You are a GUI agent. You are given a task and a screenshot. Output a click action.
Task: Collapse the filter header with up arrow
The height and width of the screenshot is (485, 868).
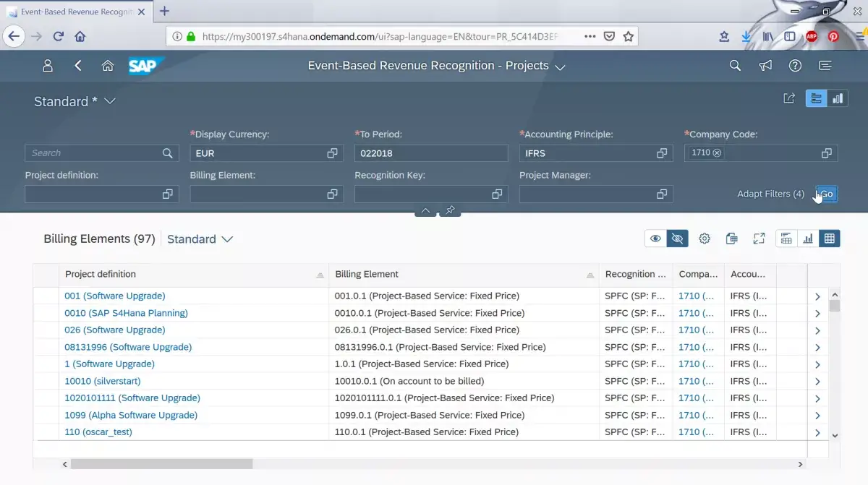coord(425,210)
